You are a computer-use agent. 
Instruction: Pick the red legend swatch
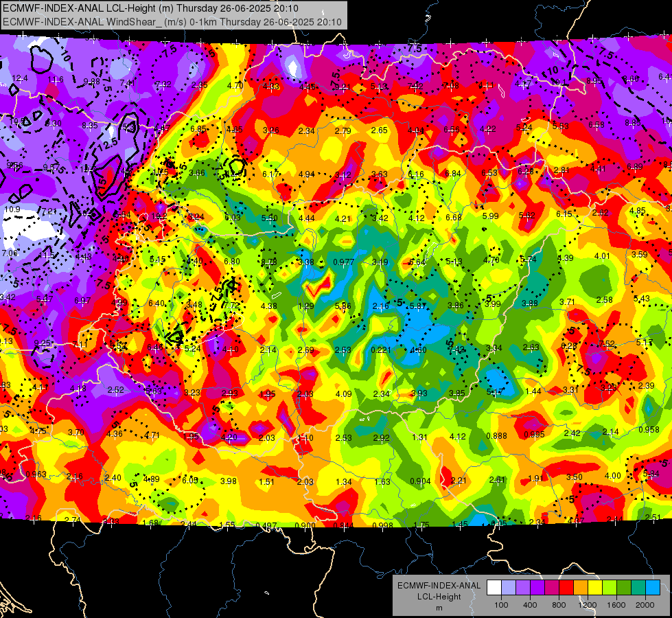tap(566, 588)
